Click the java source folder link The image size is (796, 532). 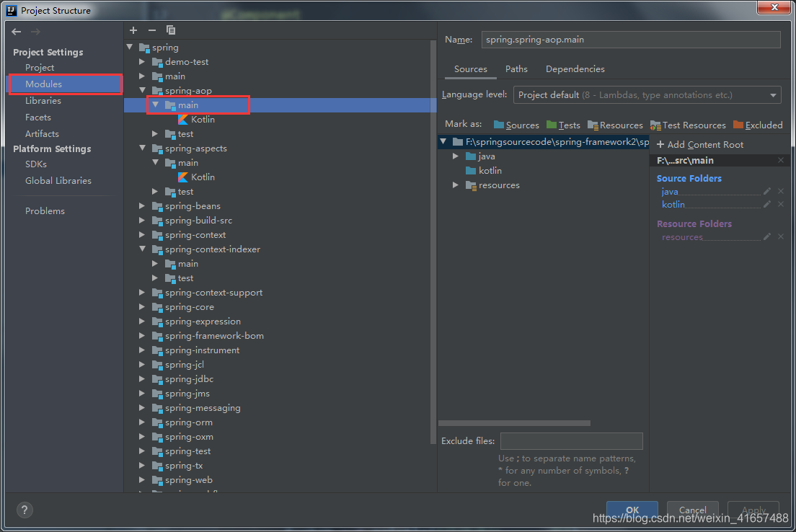point(670,191)
